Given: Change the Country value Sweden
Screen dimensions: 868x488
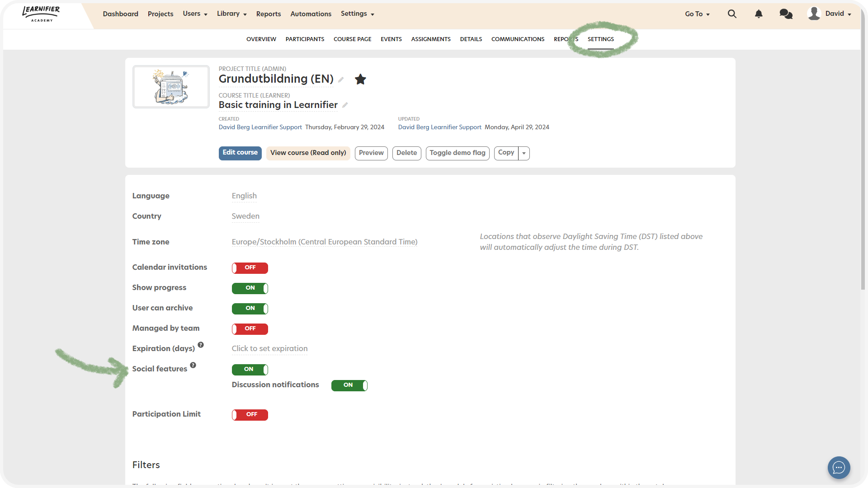Looking at the screenshot, I should (245, 216).
